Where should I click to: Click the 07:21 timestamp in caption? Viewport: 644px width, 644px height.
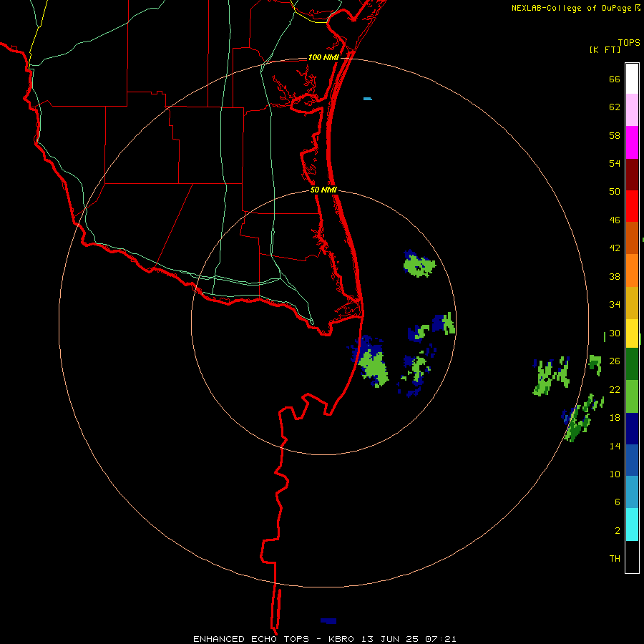click(x=440, y=639)
